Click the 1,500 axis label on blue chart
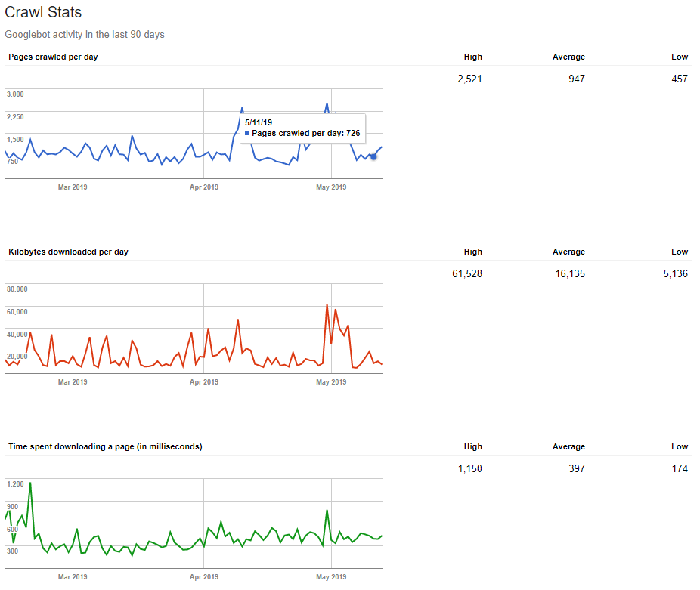The width and height of the screenshot is (700, 590). (x=15, y=139)
